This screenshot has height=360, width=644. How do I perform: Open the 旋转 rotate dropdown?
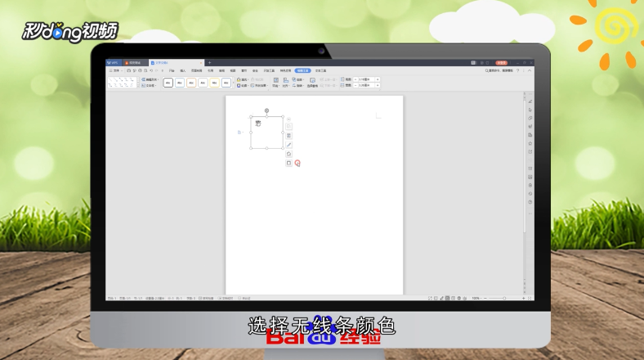point(298,85)
